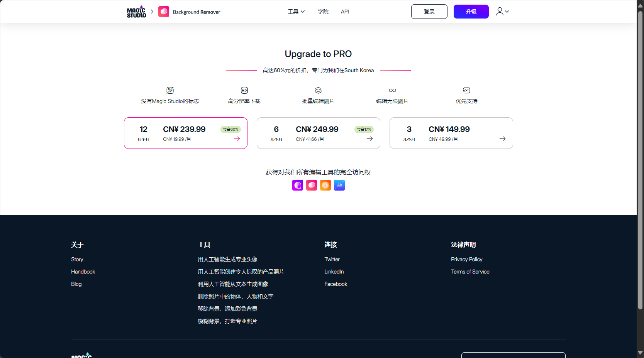The height and width of the screenshot is (358, 644).
Task: Open 移除背景，添加彩色背景 link
Action: (227, 309)
